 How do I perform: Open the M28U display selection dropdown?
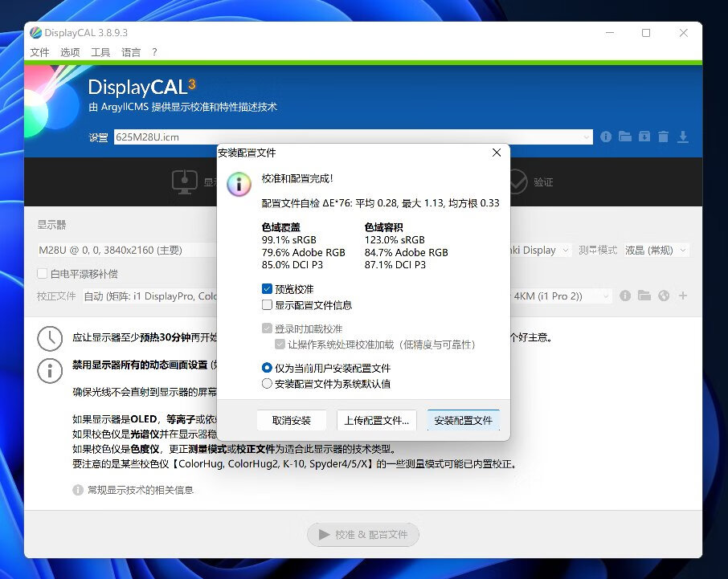click(x=127, y=250)
